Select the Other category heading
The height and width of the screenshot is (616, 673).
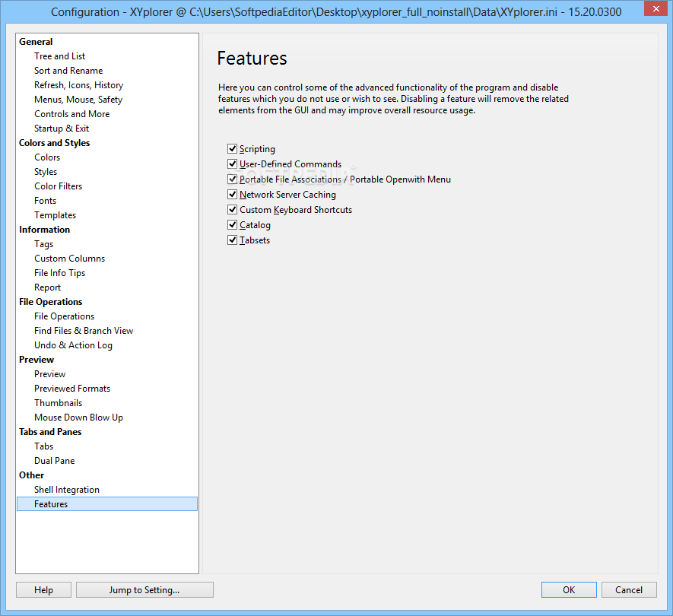pos(31,475)
